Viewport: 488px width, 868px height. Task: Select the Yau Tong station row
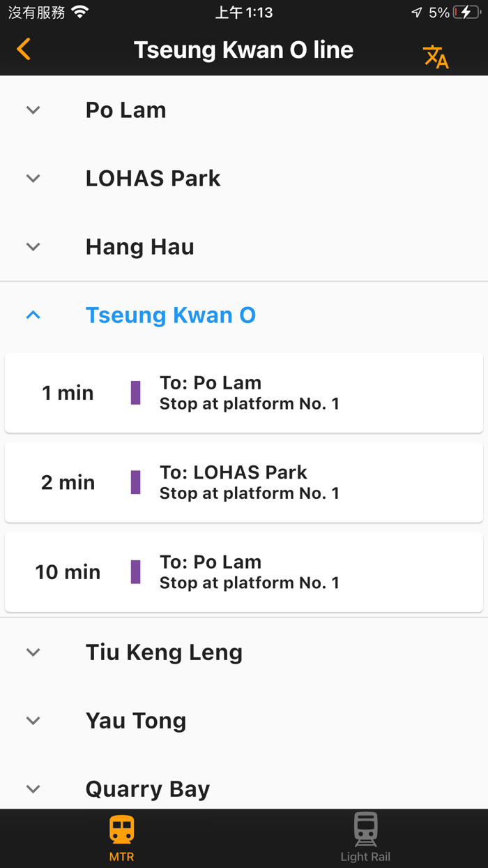136,720
